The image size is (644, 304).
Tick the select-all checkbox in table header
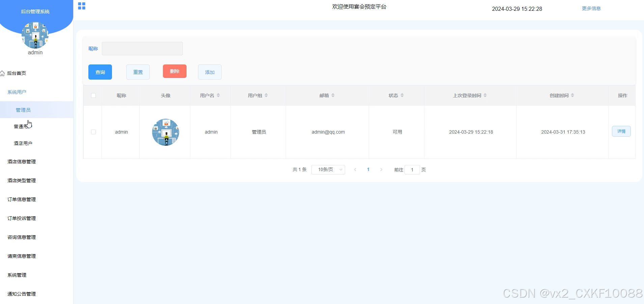tap(93, 95)
